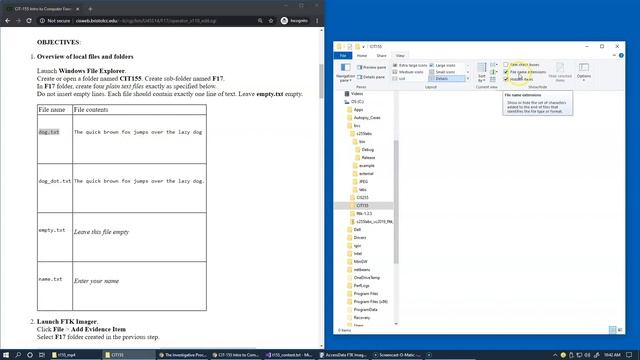Switch to the Home ribbon tab
Image resolution: width=640 pixels, height=360 pixels.
(x=362, y=56)
